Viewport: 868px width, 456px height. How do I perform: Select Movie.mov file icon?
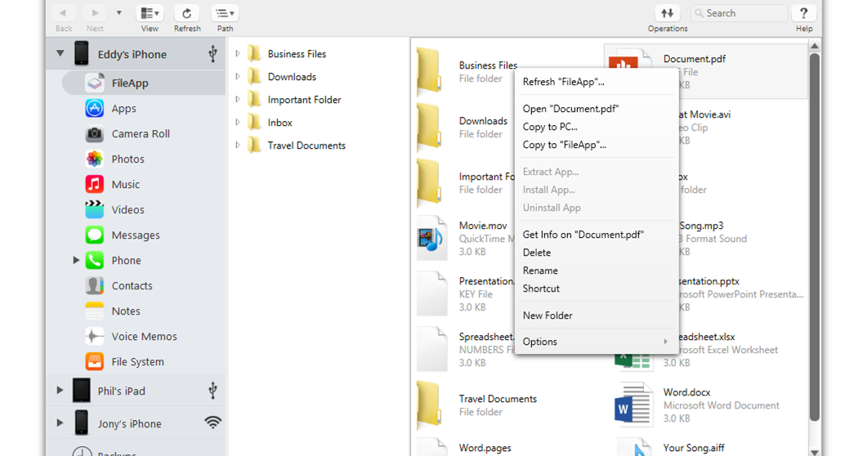coord(432,238)
